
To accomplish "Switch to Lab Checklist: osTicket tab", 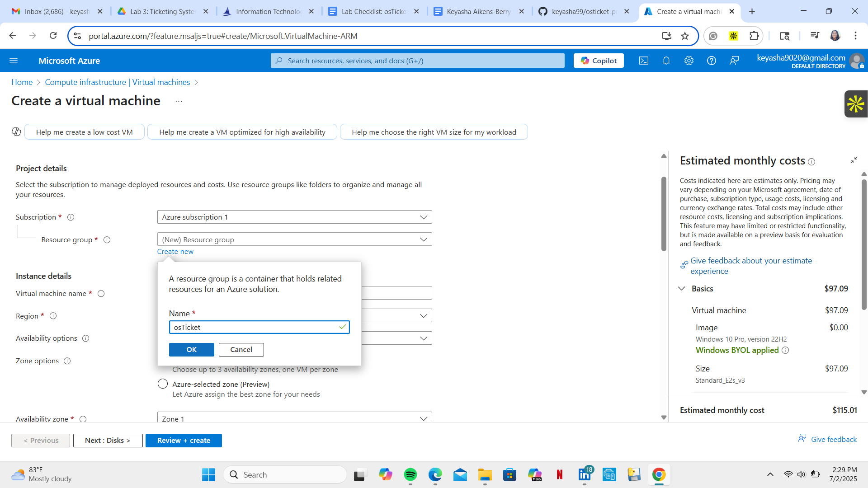I will pyautogui.click(x=374, y=11).
